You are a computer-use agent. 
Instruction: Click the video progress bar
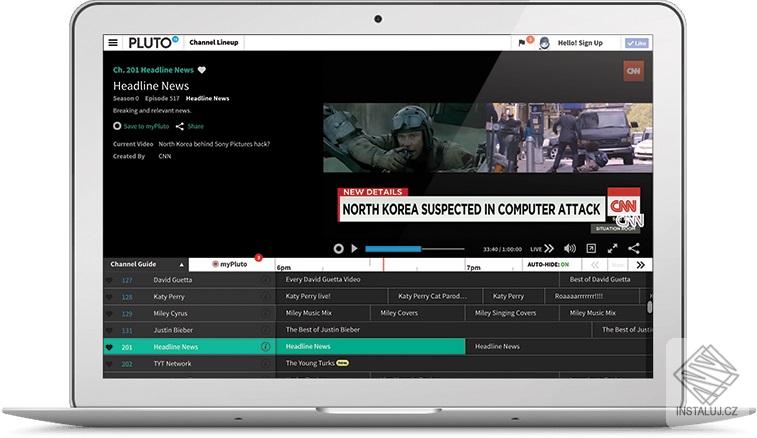(415, 249)
